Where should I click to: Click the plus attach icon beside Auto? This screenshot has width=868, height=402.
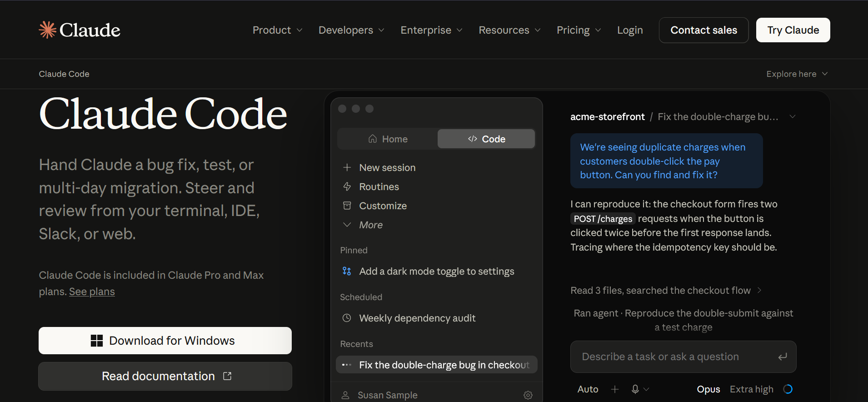615,389
